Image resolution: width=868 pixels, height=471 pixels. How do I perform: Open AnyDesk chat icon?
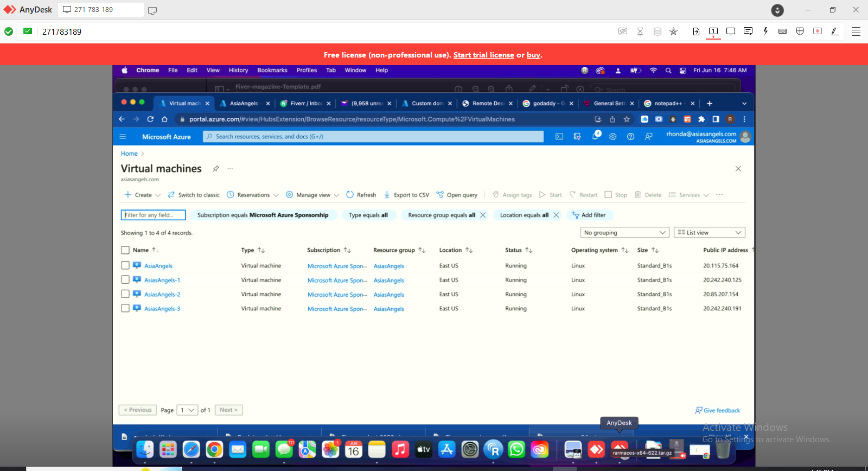point(748,31)
